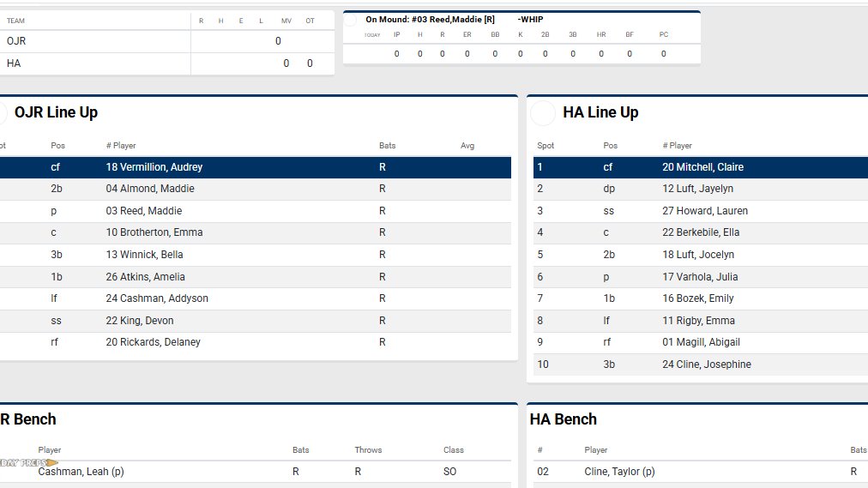
Task: Click the IP column header in pitcher stats
Action: [x=397, y=34]
